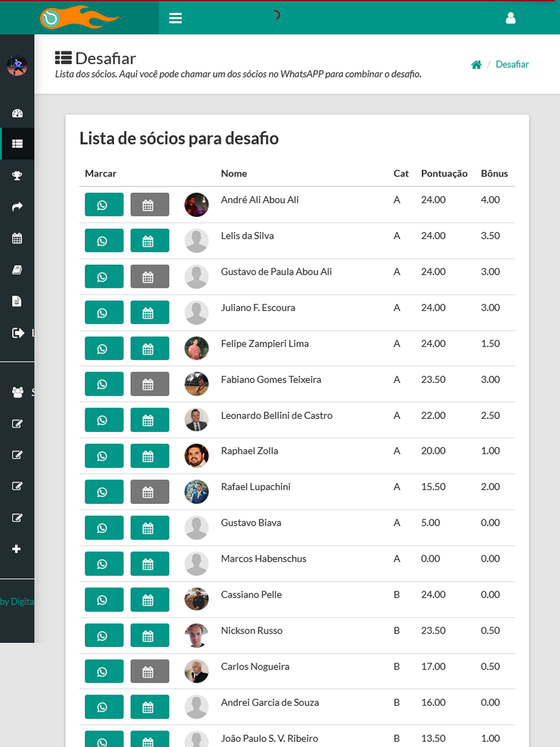Schedule with Andrei Garcia de Souza
The width and height of the screenshot is (560, 747).
tap(150, 707)
